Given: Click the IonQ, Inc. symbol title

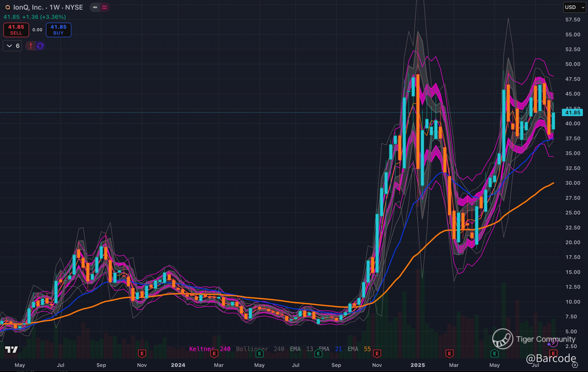Looking at the screenshot, I should pos(28,7).
